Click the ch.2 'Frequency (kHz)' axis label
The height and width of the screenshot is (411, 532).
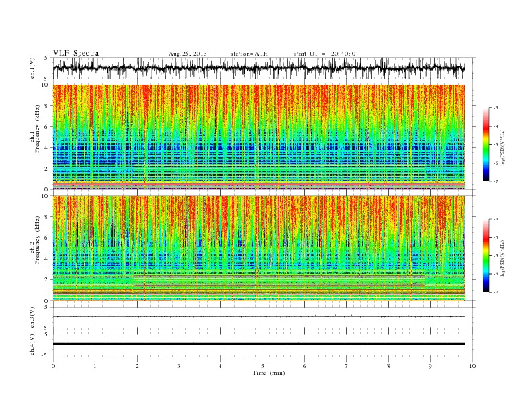[x=38, y=240]
